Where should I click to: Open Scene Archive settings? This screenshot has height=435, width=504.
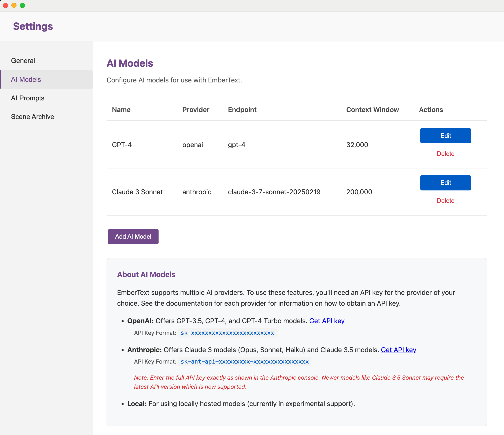coord(32,117)
